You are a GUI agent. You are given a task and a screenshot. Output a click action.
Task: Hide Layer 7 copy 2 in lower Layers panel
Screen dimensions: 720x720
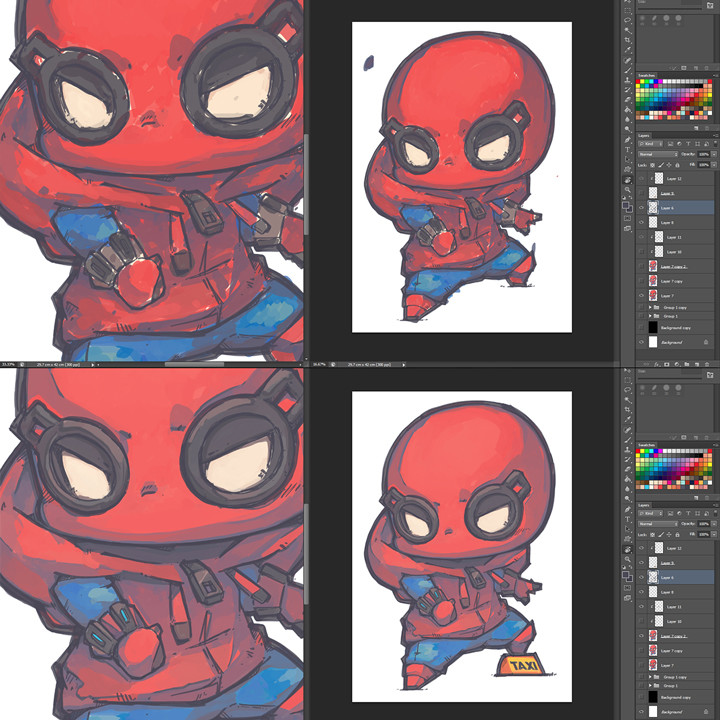[x=641, y=636]
